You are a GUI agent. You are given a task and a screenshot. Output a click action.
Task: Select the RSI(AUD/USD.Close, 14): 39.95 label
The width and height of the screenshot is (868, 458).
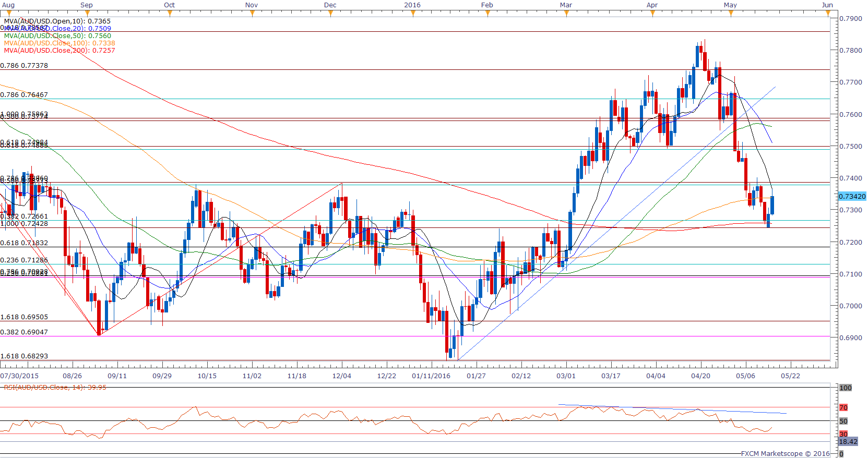point(55,388)
